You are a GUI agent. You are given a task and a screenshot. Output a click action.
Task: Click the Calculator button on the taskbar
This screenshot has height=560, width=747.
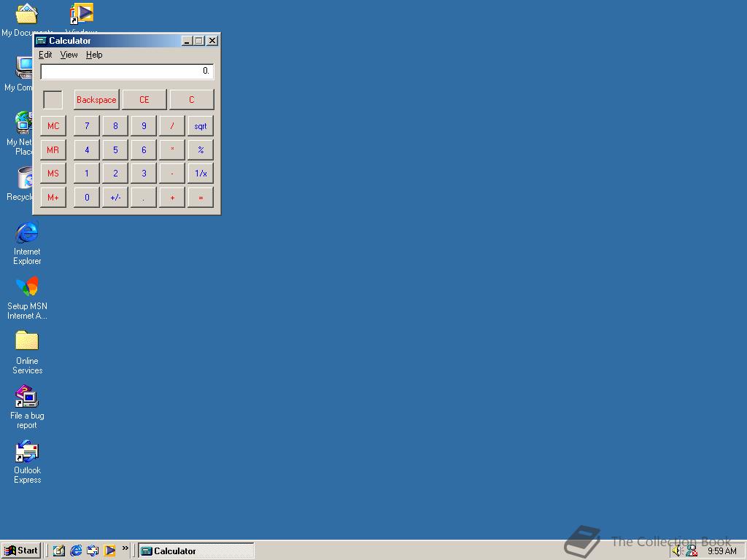point(193,551)
